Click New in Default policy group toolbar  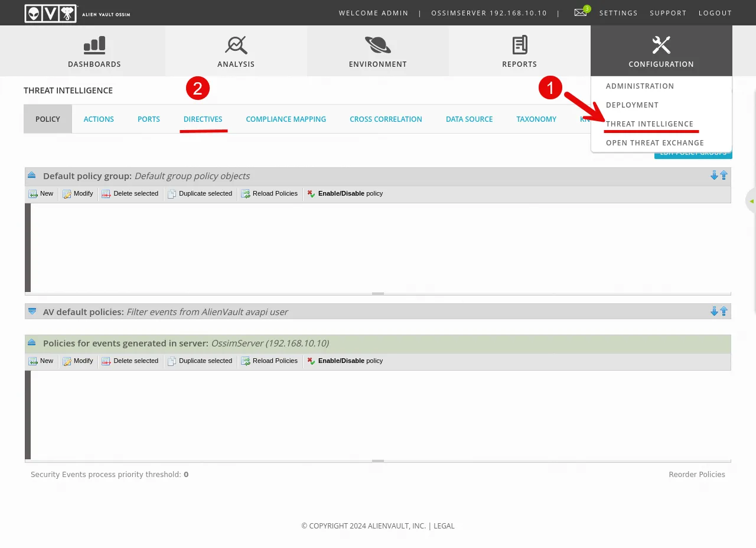click(41, 194)
